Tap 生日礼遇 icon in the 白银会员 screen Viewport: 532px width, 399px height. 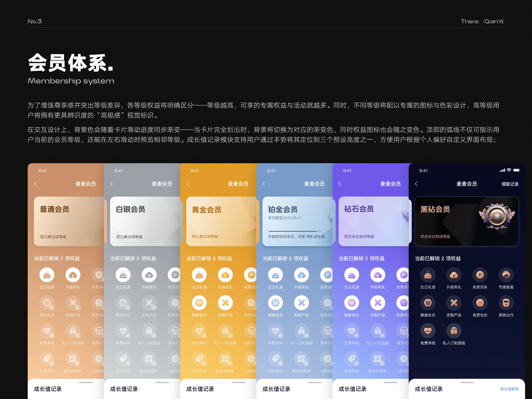[x=123, y=275]
